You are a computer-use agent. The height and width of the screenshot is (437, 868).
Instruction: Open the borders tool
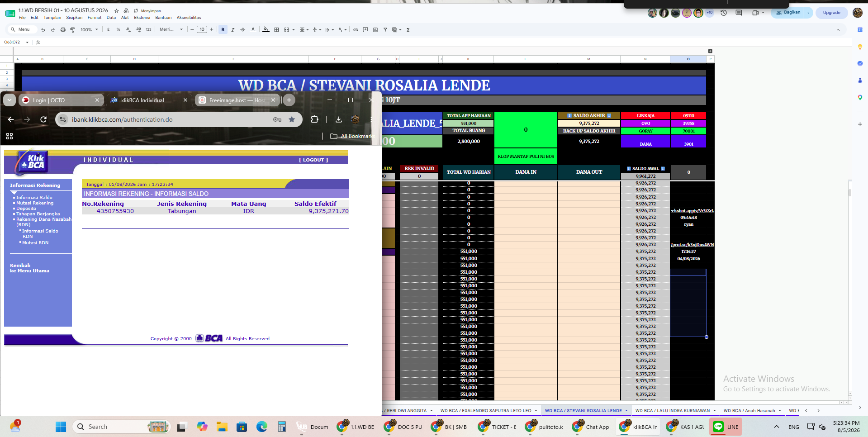point(276,30)
